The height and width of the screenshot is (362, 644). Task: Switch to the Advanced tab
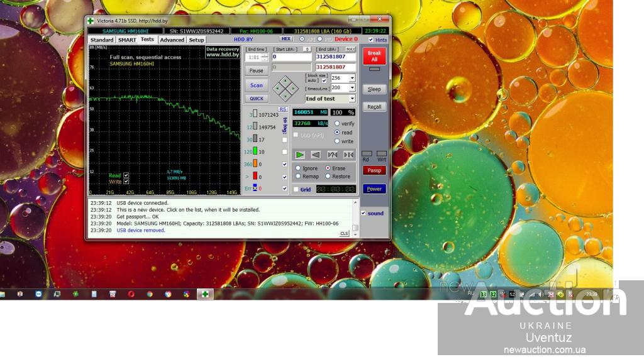172,40
